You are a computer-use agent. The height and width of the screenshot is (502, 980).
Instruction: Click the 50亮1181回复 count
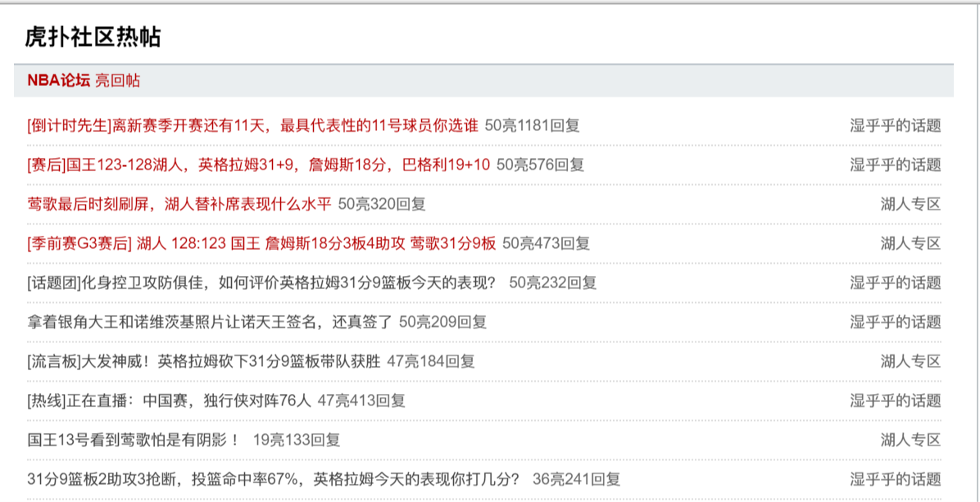coord(533,126)
